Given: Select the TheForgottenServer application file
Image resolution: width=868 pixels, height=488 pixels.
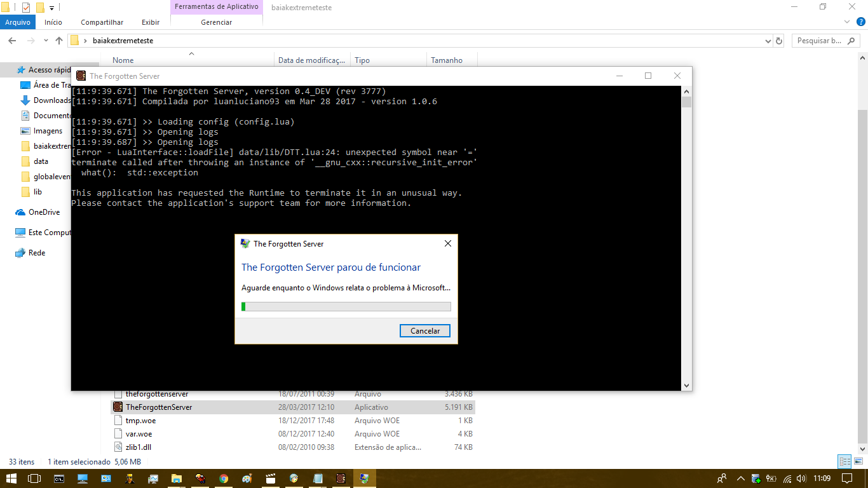Looking at the screenshot, I should click(x=293, y=407).
